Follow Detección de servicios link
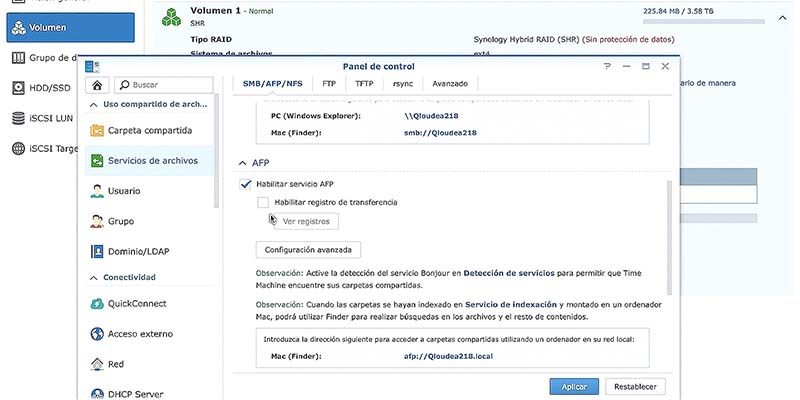The width and height of the screenshot is (800, 400). coord(509,273)
